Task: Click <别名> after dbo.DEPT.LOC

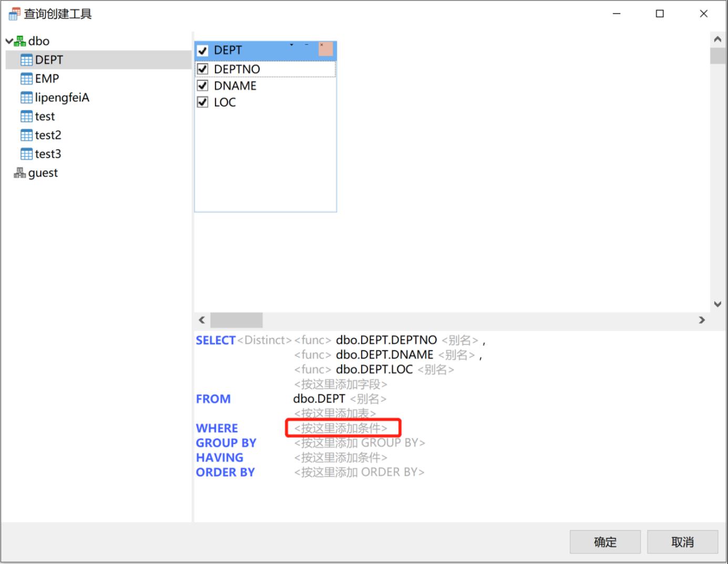Action: pos(436,370)
